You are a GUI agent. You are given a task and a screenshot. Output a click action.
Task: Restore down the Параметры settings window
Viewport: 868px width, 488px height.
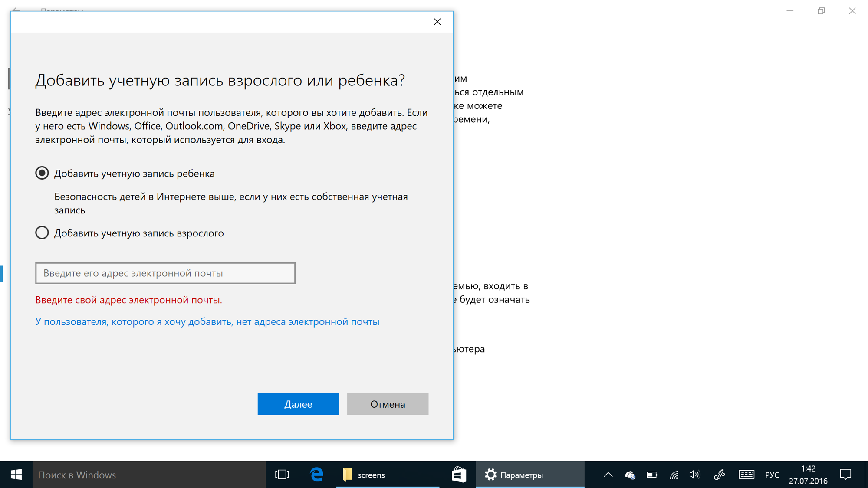(x=821, y=11)
